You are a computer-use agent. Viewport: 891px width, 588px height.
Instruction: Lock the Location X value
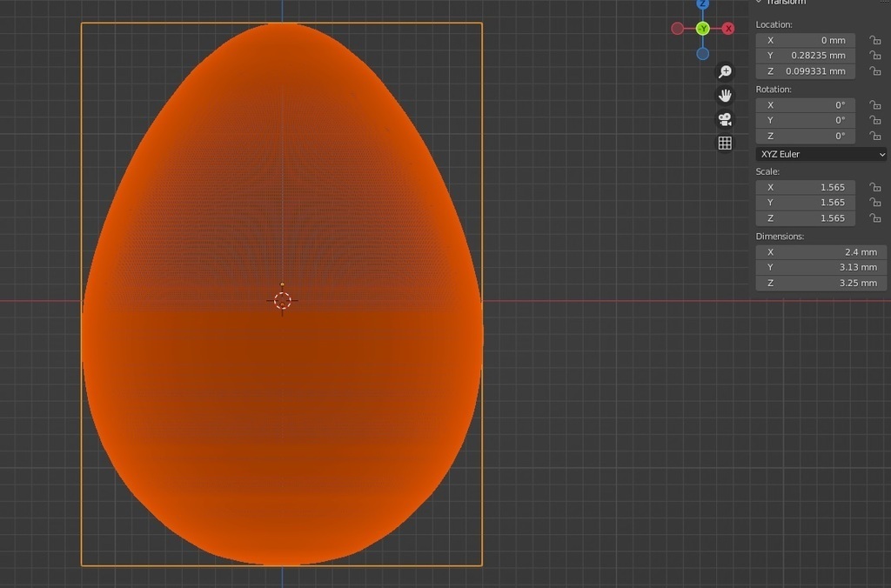pos(875,40)
